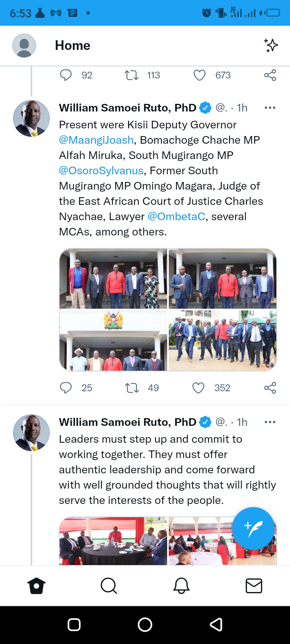Open the Notifications bell tab
Viewport: 290px width, 644px height.
pyautogui.click(x=181, y=586)
